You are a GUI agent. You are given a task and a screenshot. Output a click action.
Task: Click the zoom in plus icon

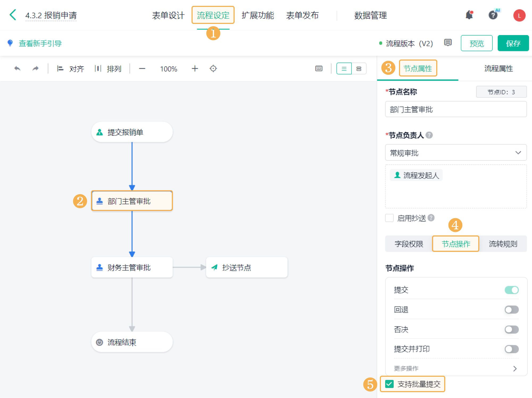[x=195, y=69]
